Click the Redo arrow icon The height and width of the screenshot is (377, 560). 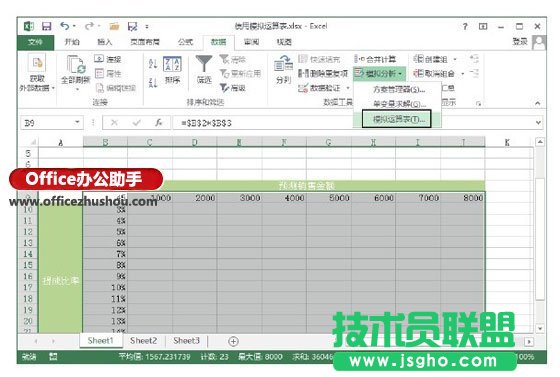click(x=89, y=26)
